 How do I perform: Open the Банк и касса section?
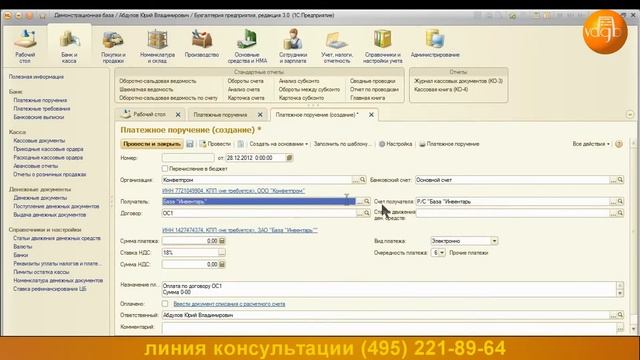(69, 45)
